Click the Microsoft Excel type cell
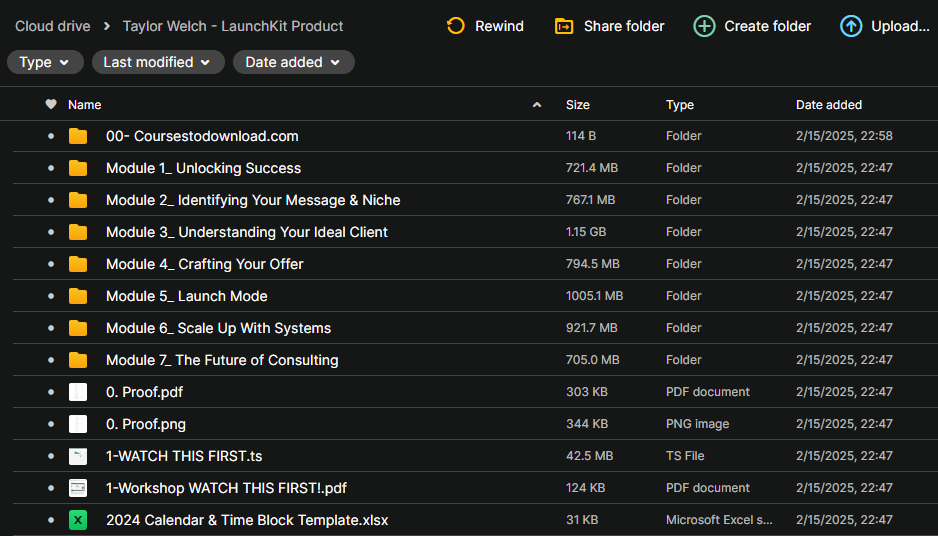The image size is (938, 536). pos(719,520)
